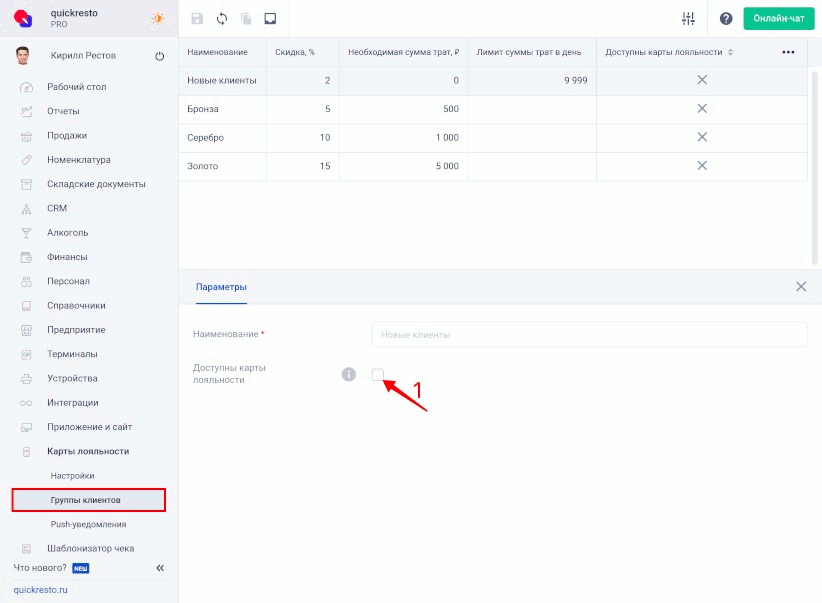Select the Новые клиенты table row

[x=493, y=81]
